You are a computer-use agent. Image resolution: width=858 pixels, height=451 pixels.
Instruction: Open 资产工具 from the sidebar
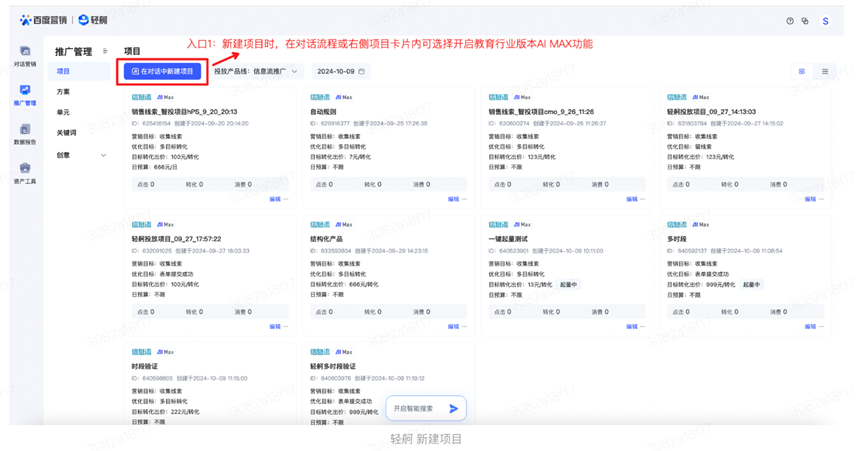[24, 173]
